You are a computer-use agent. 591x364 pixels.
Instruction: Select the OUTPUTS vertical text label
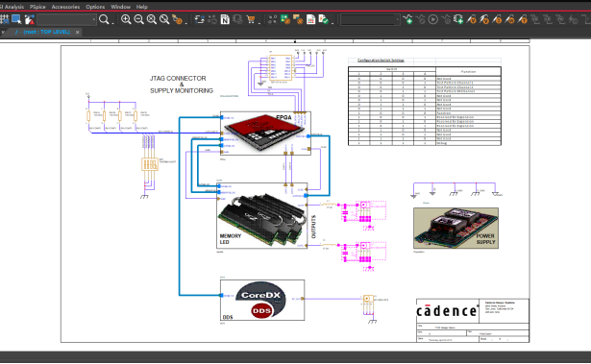pos(313,227)
